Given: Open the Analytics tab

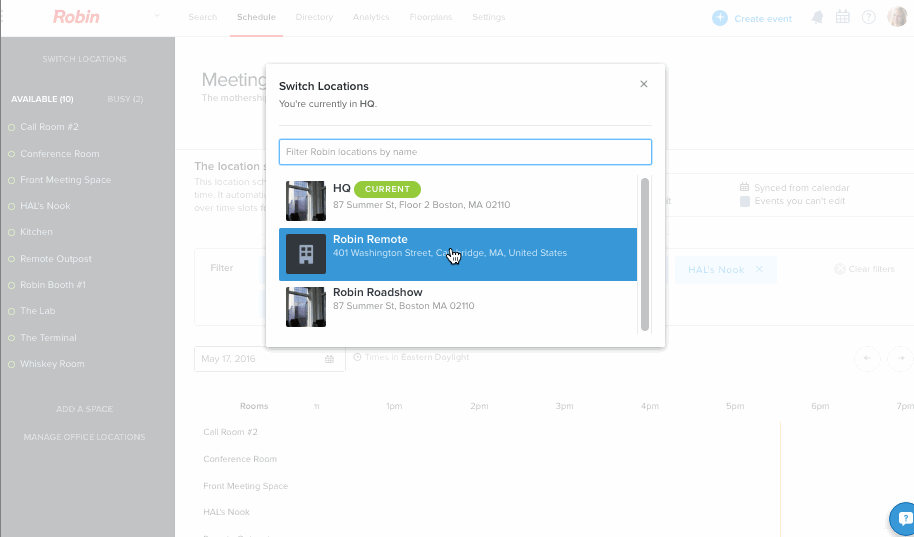Looking at the screenshot, I should pyautogui.click(x=371, y=17).
